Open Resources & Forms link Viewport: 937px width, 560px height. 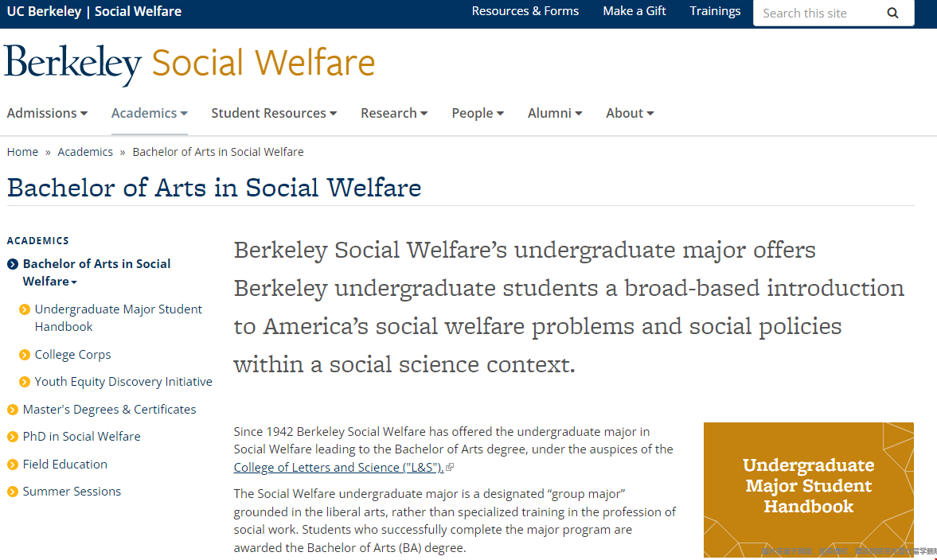(x=525, y=11)
